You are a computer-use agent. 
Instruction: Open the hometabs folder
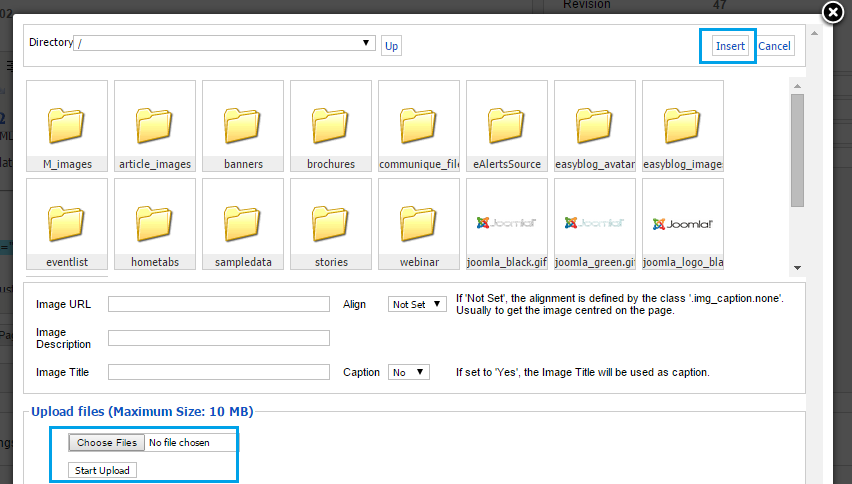(155, 224)
